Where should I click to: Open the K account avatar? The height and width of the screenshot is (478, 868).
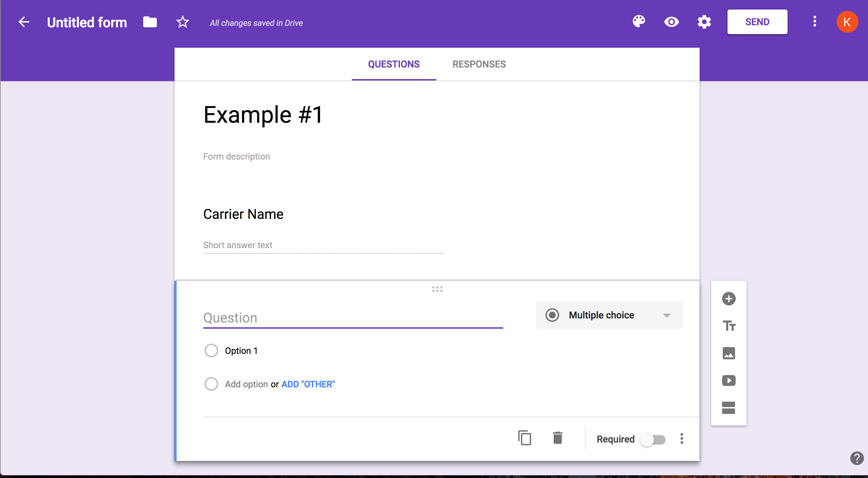pyautogui.click(x=847, y=22)
